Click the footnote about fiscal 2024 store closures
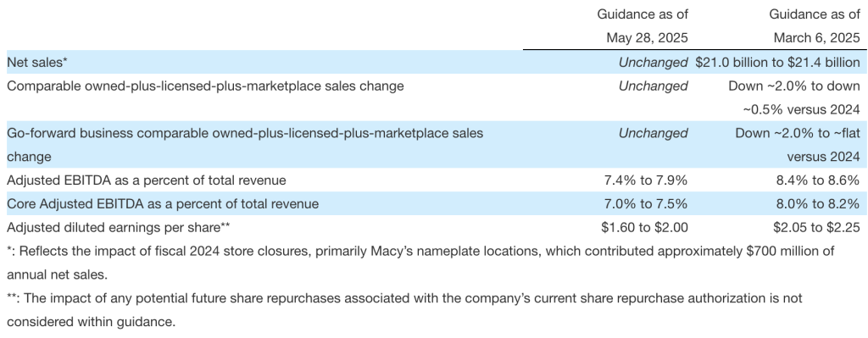This screenshot has width=868, height=338. point(420,263)
